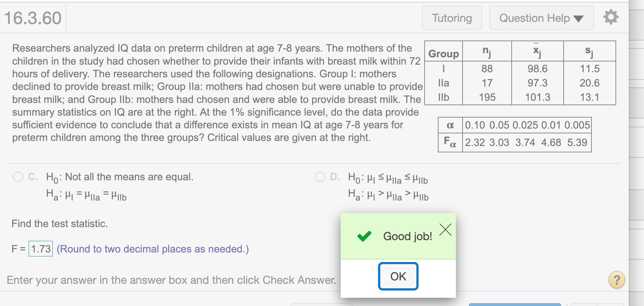
Task: Click the Good job! message text
Action: point(407,236)
